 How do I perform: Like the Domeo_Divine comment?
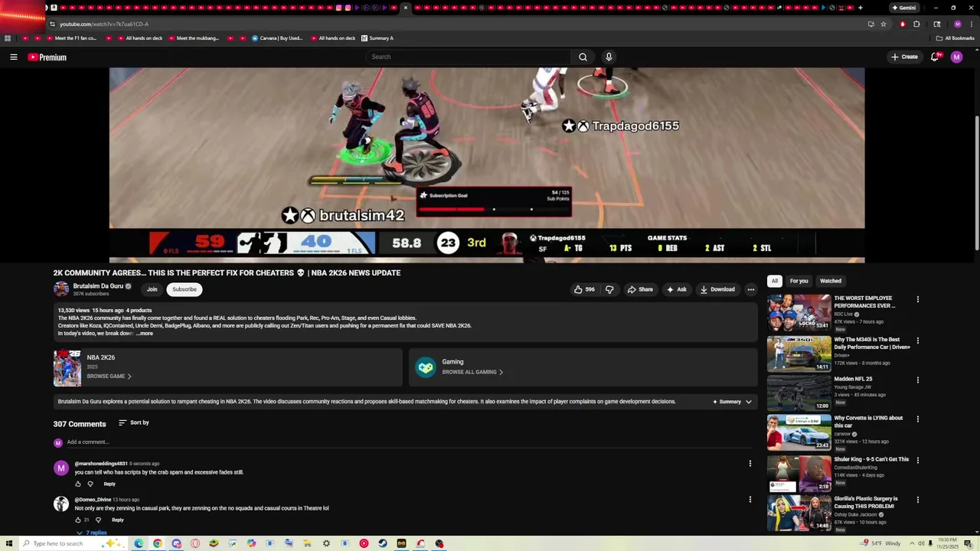77,520
